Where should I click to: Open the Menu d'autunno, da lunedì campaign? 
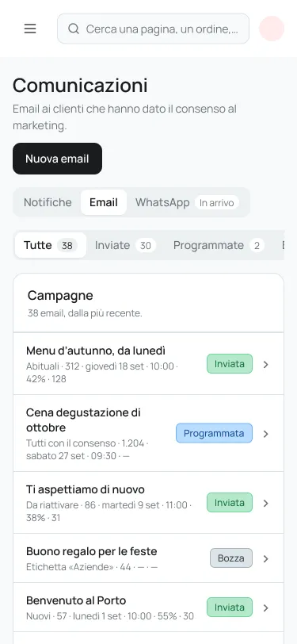click(x=149, y=364)
